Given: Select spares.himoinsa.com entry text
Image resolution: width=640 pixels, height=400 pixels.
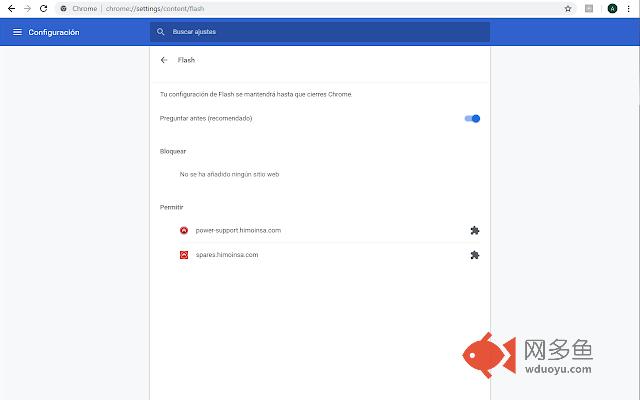Looking at the screenshot, I should click(x=227, y=255).
